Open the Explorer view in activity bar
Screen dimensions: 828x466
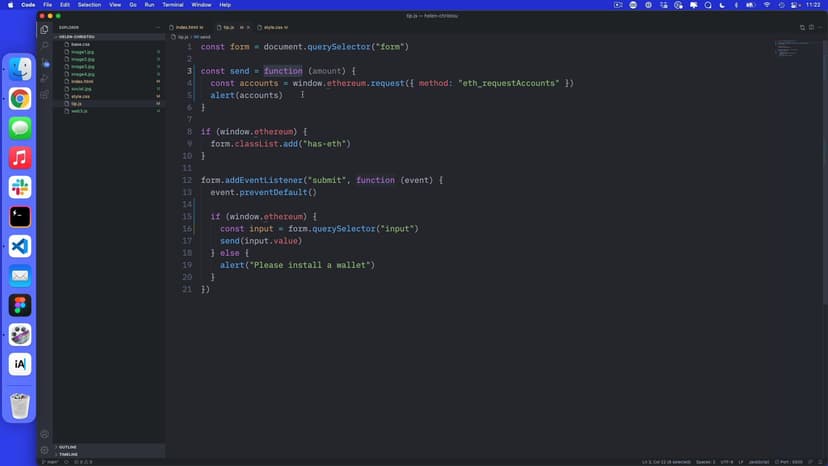(x=45, y=29)
